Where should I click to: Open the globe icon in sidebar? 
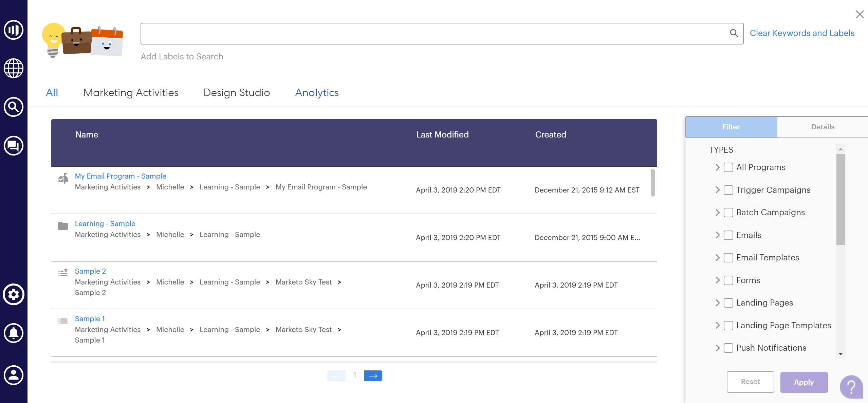[14, 68]
